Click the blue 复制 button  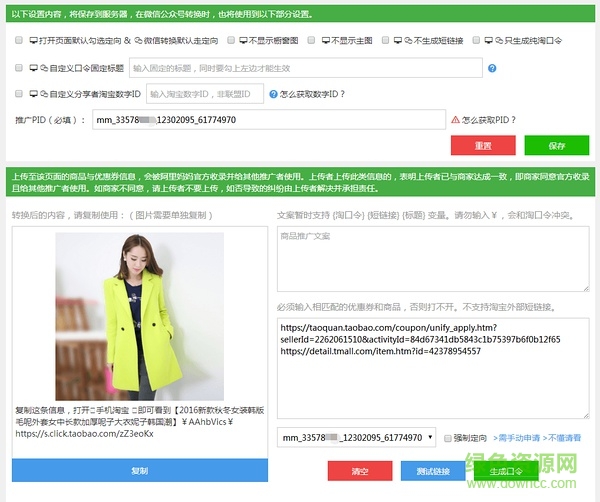(140, 470)
